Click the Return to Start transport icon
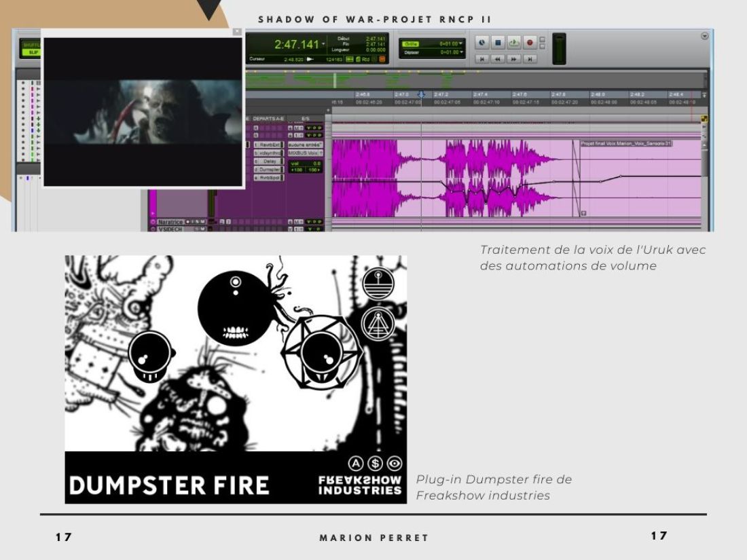The width and height of the screenshot is (747, 560). tap(483, 59)
